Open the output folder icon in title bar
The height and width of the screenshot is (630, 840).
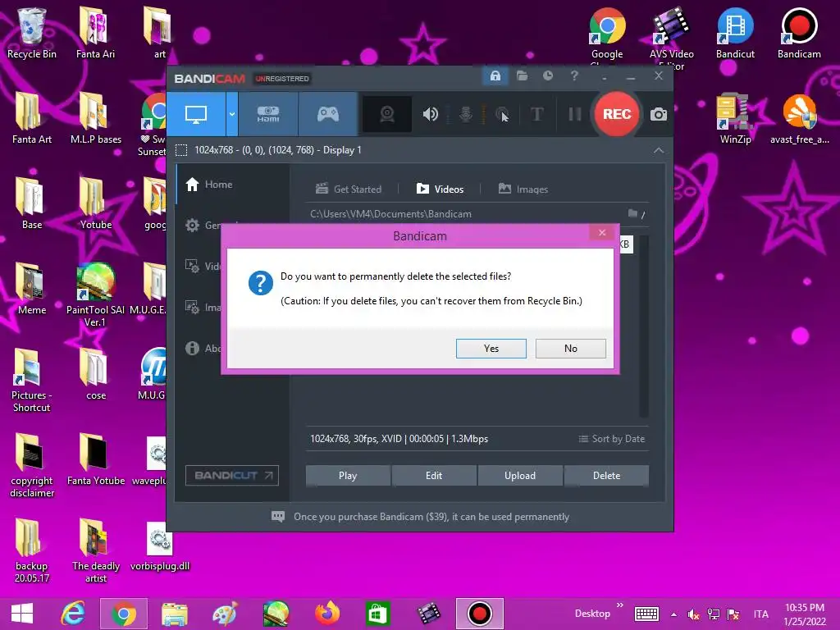click(x=522, y=76)
